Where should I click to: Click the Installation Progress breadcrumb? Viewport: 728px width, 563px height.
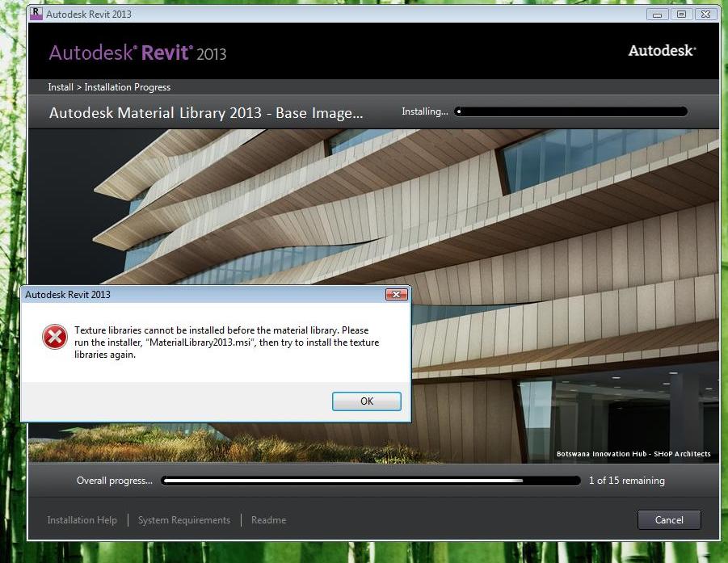coord(127,86)
